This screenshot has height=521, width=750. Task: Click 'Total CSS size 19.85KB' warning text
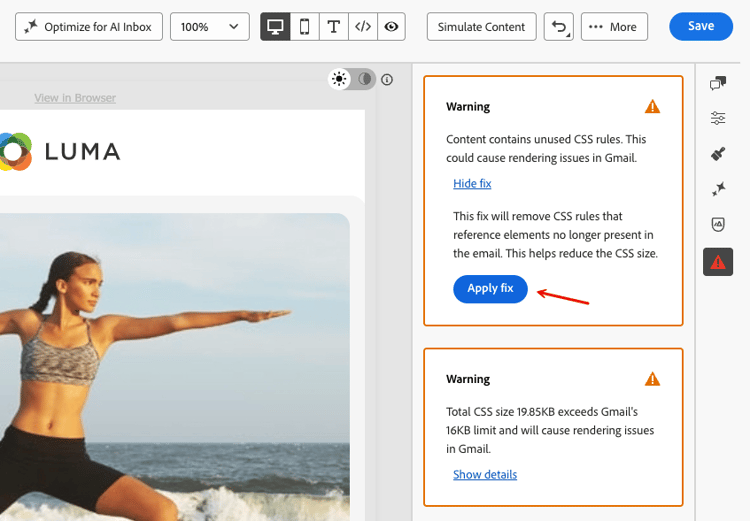pos(550,430)
